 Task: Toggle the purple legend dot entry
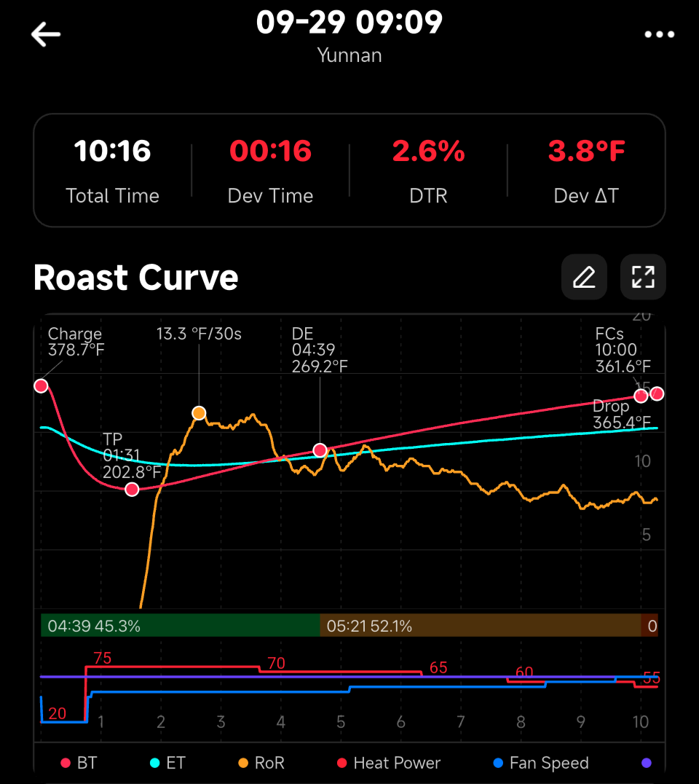647,763
